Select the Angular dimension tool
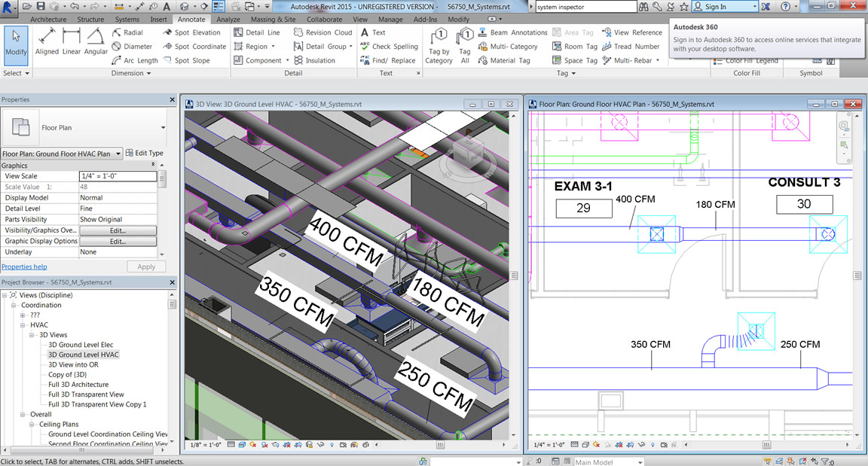This screenshot has width=868, height=466. (96, 41)
